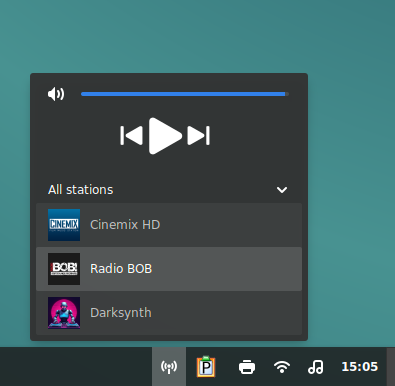This screenshot has width=395, height=386.
Task: Mute audio with the speaker icon
Action: [x=56, y=94]
